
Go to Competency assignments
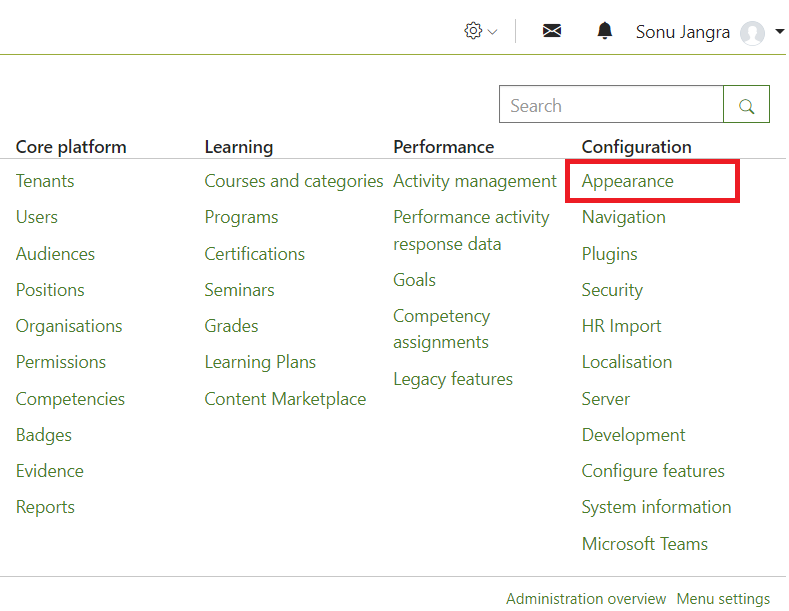pyautogui.click(x=442, y=329)
